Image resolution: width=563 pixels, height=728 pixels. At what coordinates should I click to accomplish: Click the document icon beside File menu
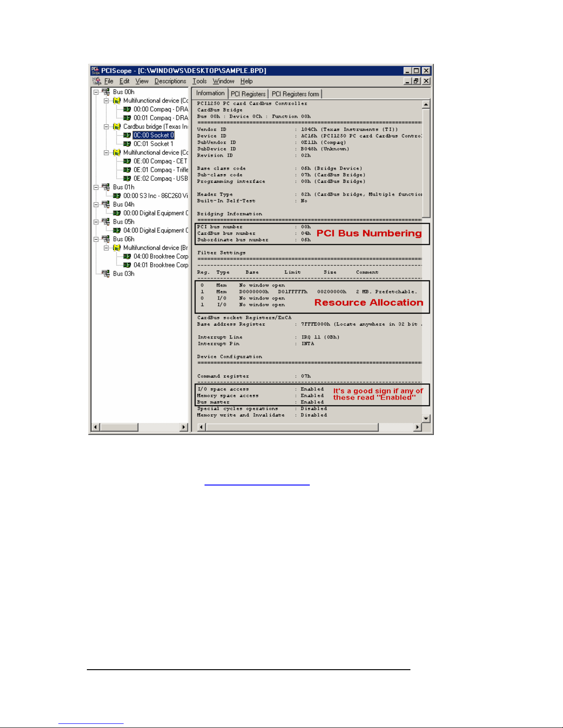97,81
